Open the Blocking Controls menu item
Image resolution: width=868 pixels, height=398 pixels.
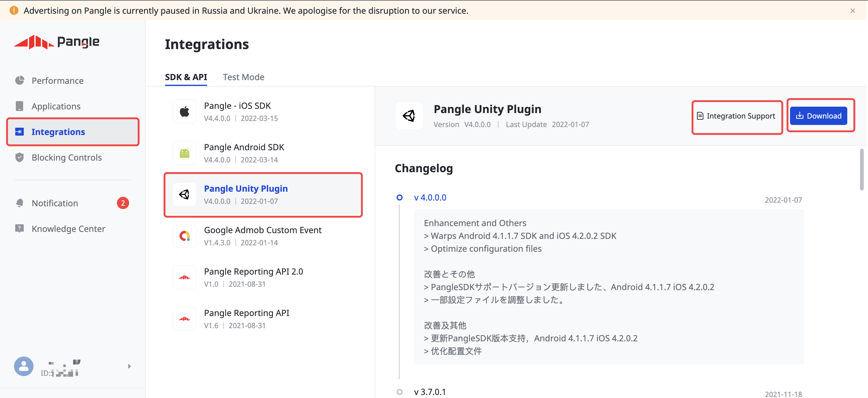72,158
